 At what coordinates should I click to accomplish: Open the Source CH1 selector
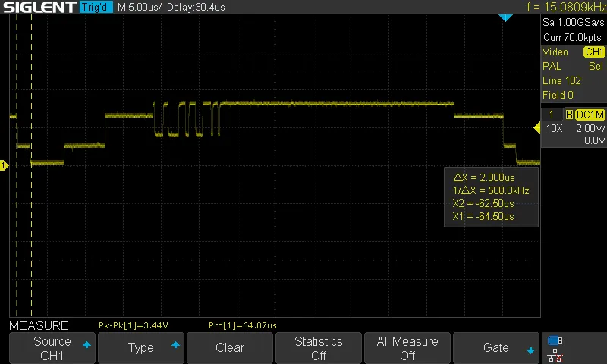click(x=52, y=348)
